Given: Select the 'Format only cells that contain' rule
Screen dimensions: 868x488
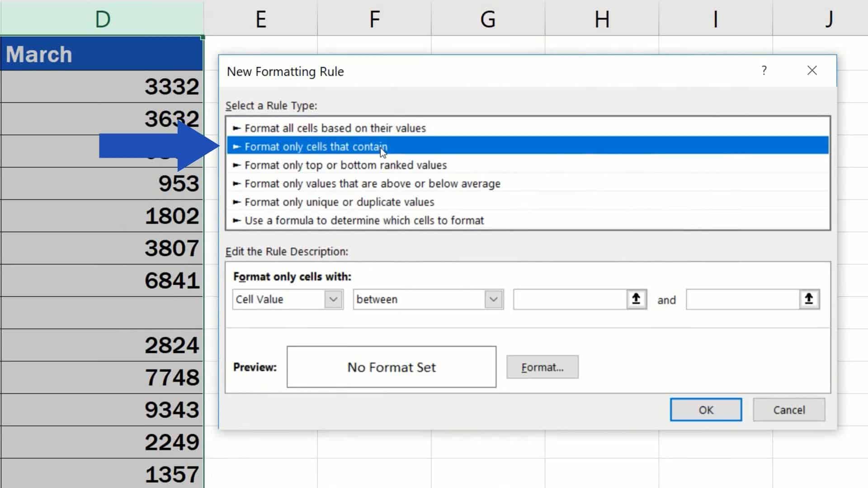Looking at the screenshot, I should coord(316,146).
